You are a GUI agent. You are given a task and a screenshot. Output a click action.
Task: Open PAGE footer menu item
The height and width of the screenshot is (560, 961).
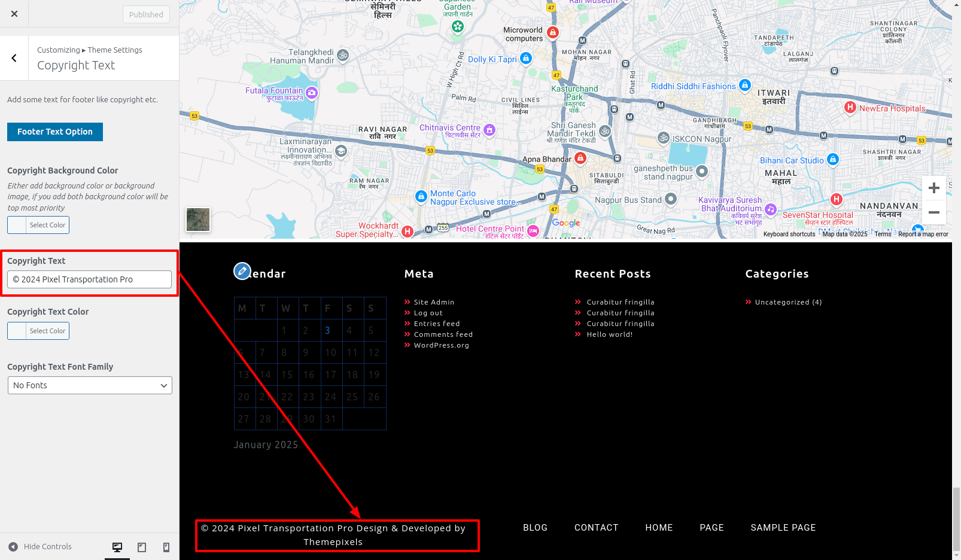click(711, 528)
